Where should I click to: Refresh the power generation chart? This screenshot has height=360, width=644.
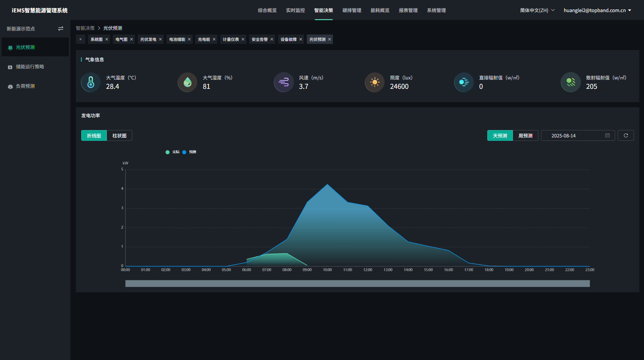[626, 135]
